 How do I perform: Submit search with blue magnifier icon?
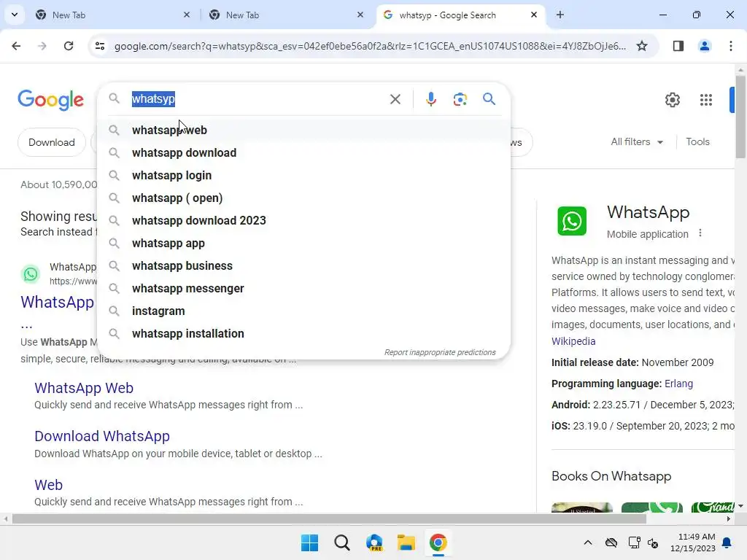(489, 99)
